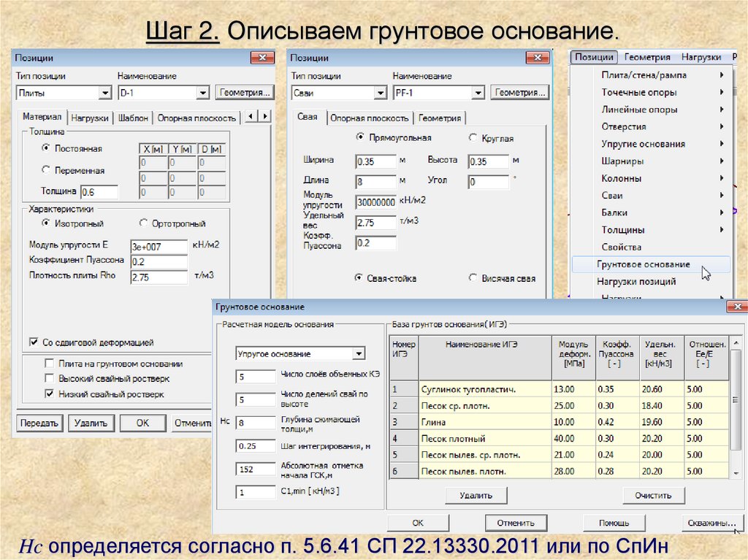Click Передать button
Image resolution: width=748 pixels, height=560 pixels.
coord(39,423)
